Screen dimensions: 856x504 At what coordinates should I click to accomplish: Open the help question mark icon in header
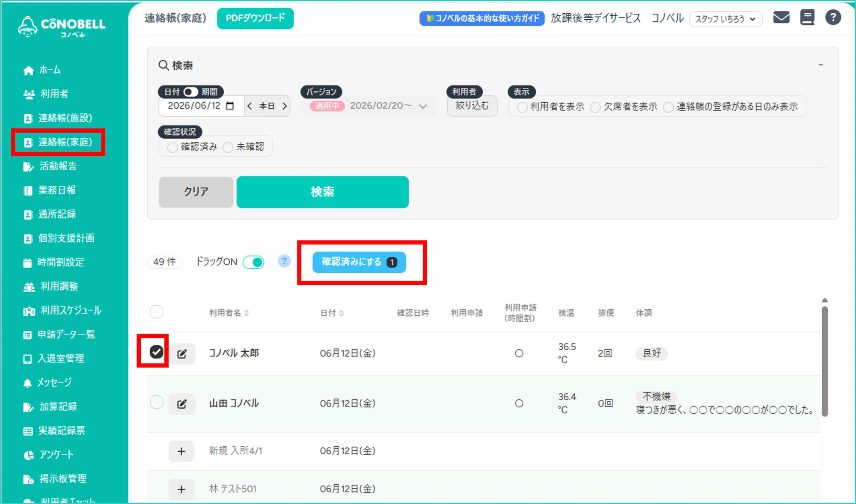click(x=833, y=18)
